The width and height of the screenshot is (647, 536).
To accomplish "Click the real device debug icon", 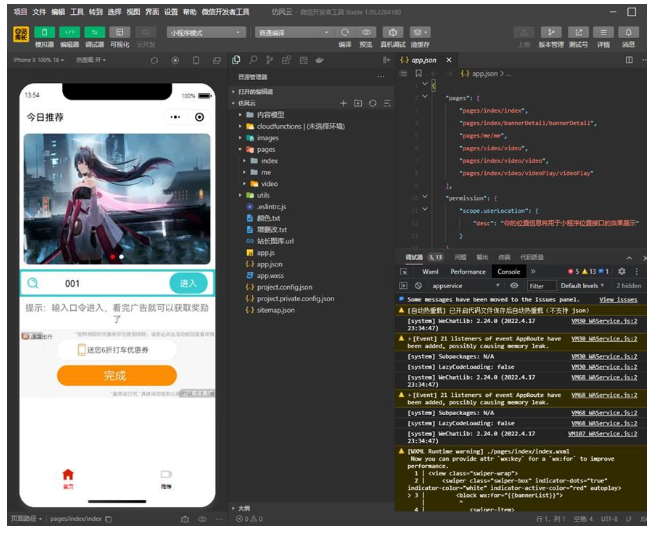I will pyautogui.click(x=393, y=32).
